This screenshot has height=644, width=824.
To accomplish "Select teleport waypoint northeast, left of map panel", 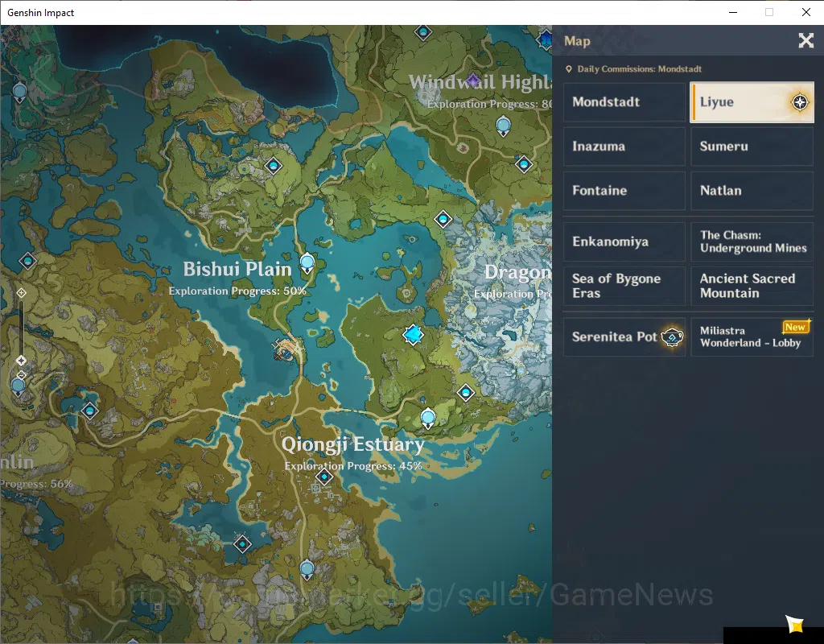I will 523,164.
